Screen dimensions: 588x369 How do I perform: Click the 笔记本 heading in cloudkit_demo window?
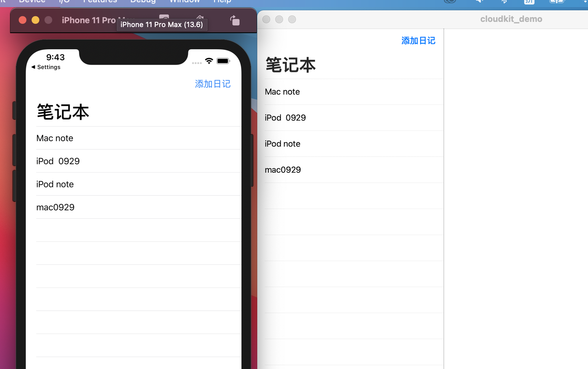[x=290, y=65]
